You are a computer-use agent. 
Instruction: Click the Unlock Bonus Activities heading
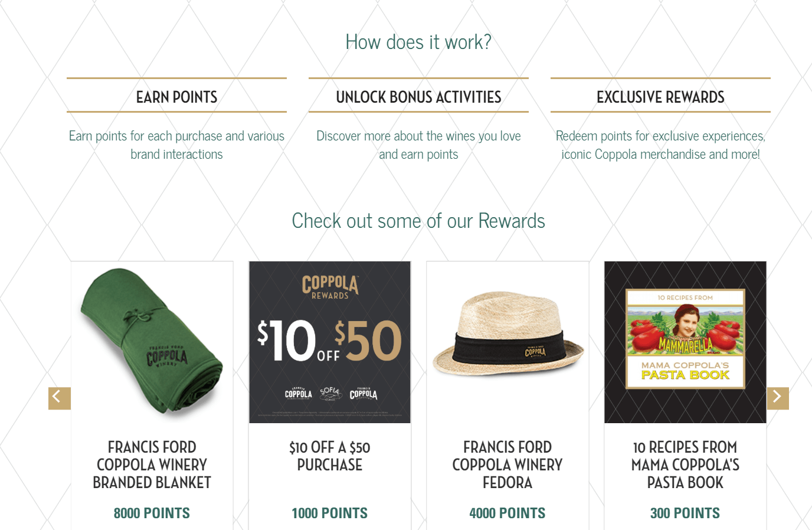pos(418,97)
